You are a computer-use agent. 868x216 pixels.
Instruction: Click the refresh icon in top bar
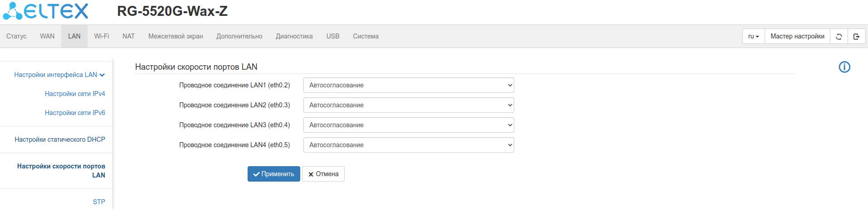[x=839, y=37]
